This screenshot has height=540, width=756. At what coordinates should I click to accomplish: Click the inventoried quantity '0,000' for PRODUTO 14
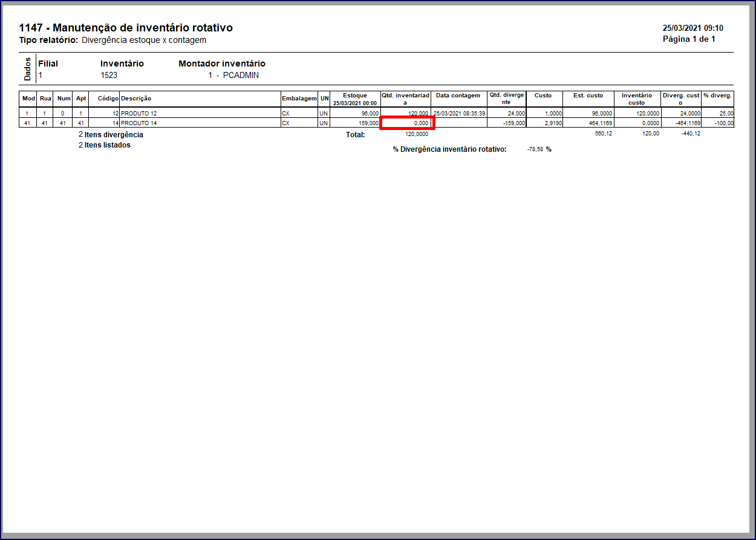coord(420,123)
